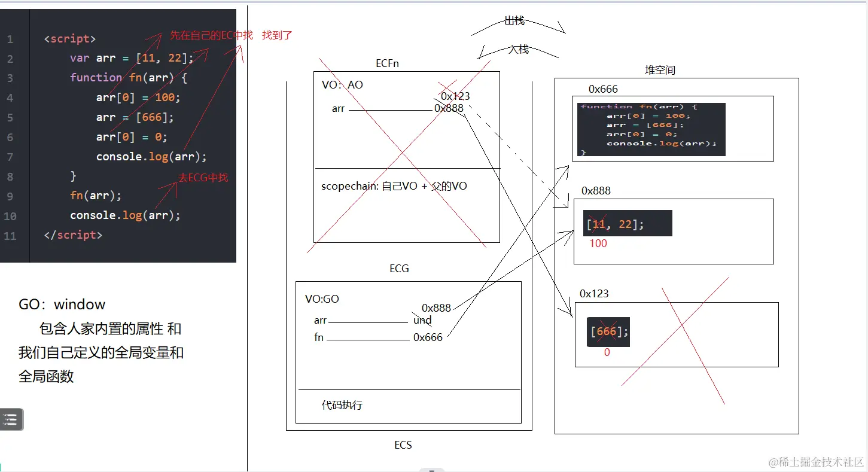
Task: Click the 'VO:GO' label
Action: (322, 299)
